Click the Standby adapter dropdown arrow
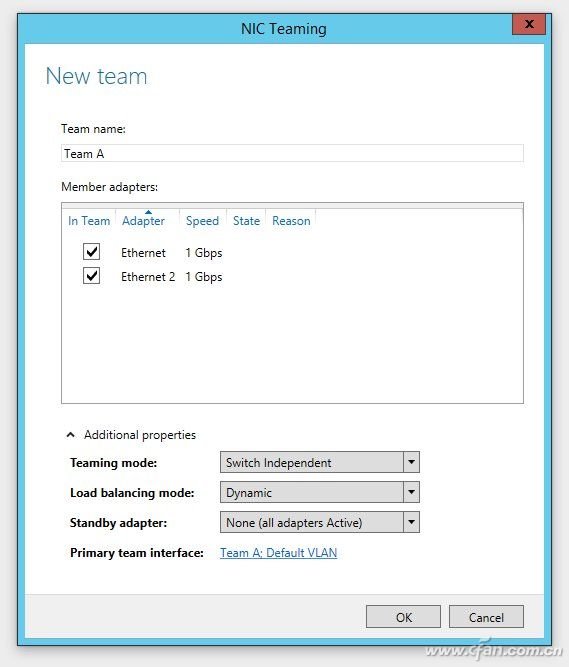 coord(411,522)
